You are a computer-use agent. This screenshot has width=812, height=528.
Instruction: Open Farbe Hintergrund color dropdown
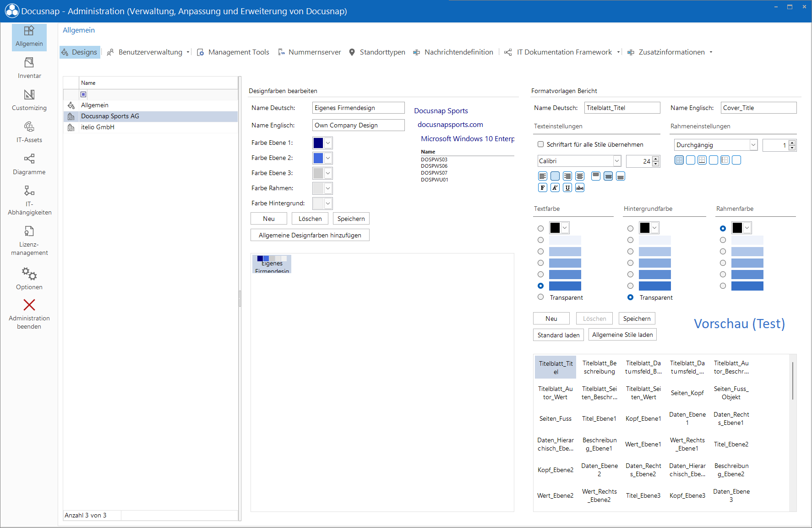[328, 203]
